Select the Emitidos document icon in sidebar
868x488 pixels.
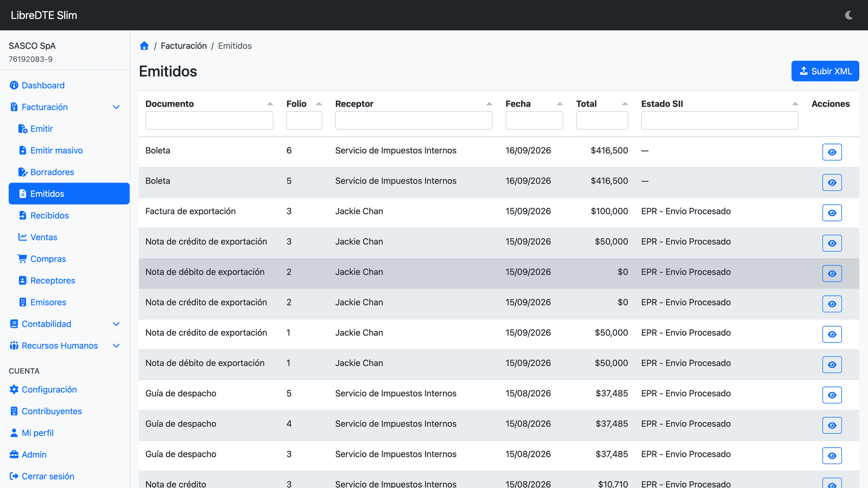(x=23, y=194)
